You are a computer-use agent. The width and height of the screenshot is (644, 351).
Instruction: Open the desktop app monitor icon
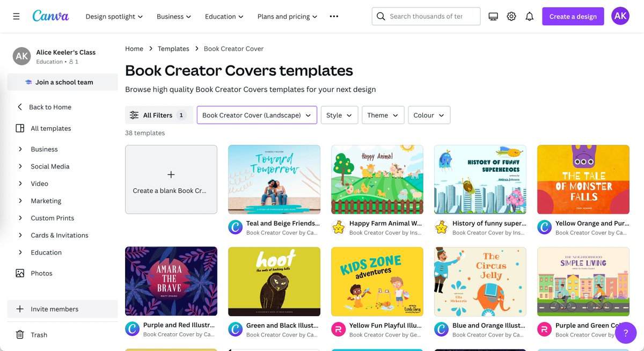click(x=493, y=16)
